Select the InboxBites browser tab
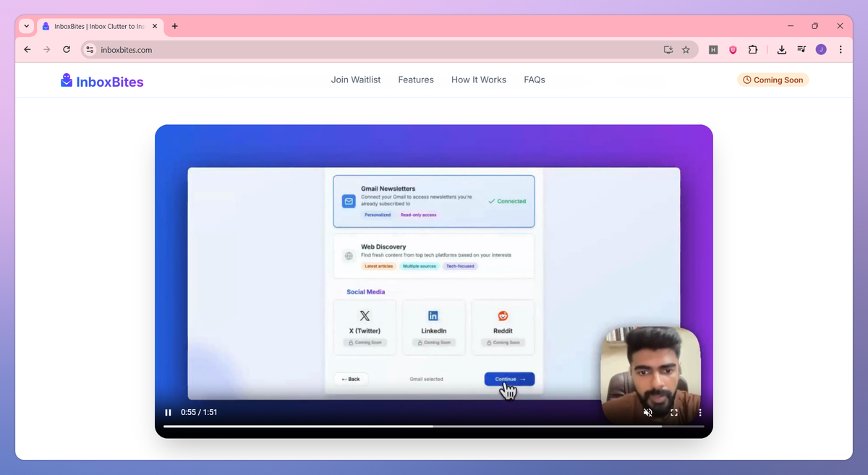 100,26
